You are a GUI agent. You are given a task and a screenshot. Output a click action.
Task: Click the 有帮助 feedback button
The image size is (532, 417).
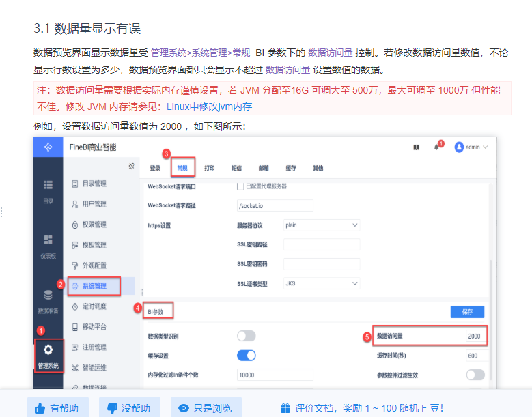(x=58, y=408)
